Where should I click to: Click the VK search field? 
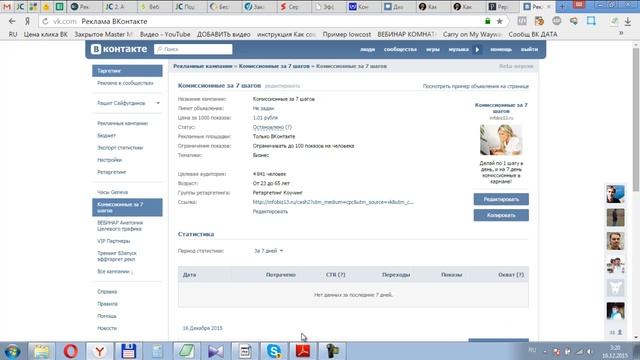pos(193,49)
